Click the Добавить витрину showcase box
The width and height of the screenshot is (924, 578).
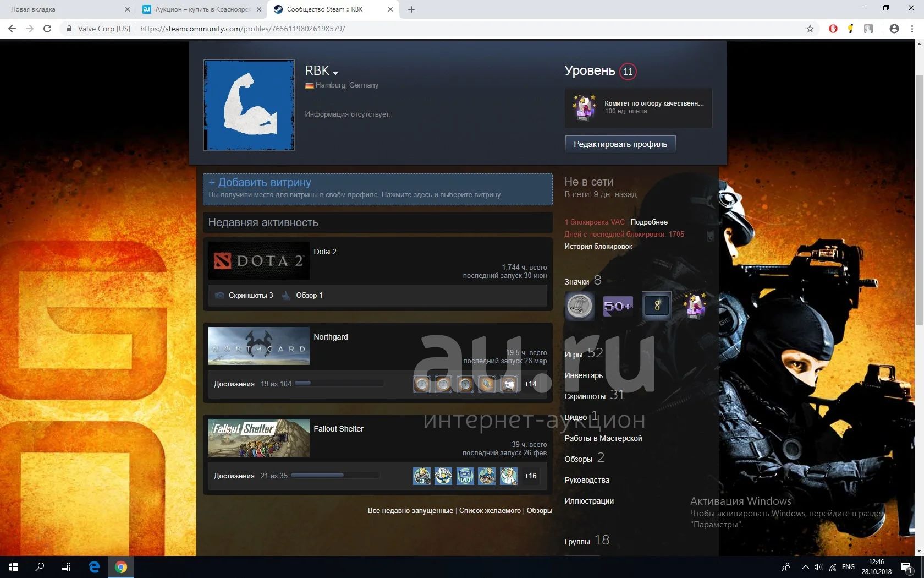pyautogui.click(x=377, y=189)
